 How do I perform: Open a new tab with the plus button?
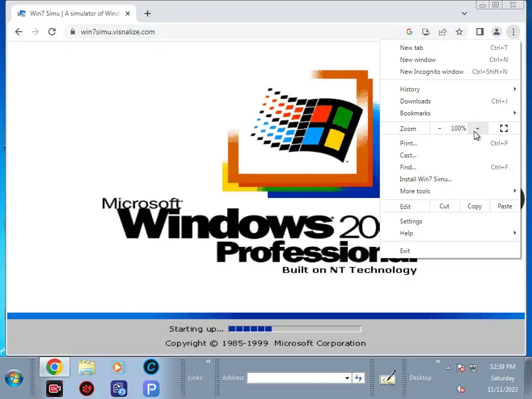tap(147, 14)
